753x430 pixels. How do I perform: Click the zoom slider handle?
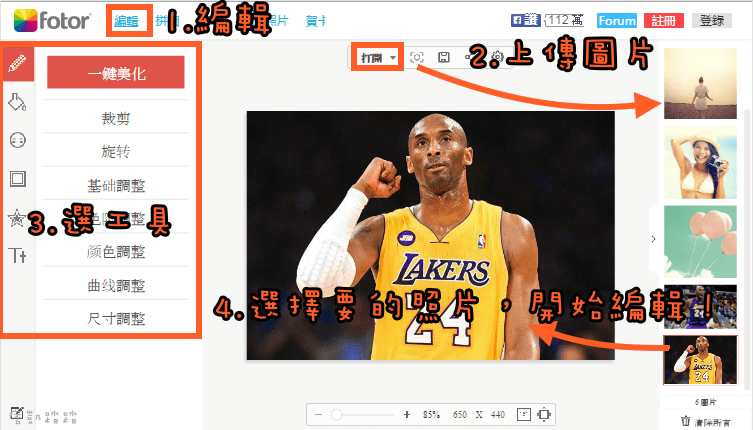coord(336,414)
